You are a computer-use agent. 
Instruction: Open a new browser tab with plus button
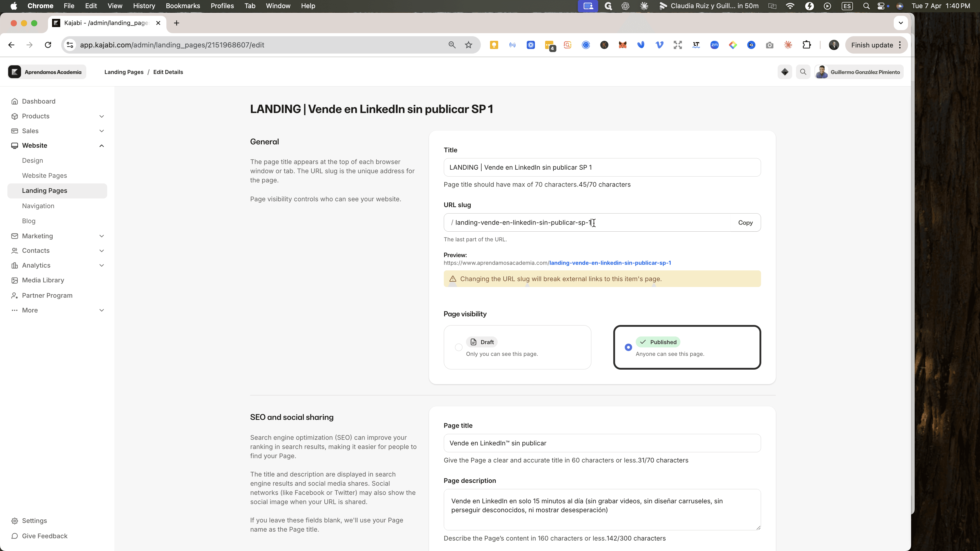point(176,23)
